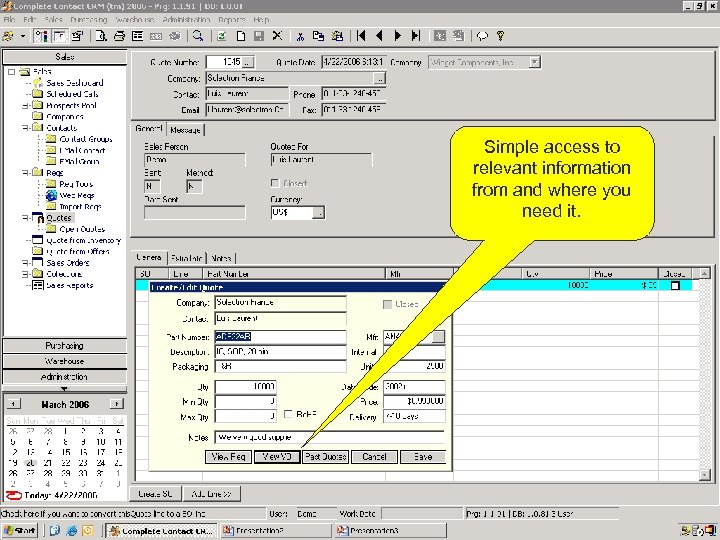Click Cancel in the quote dialog
Image resolution: width=720 pixels, height=540 pixels.
(x=374, y=457)
